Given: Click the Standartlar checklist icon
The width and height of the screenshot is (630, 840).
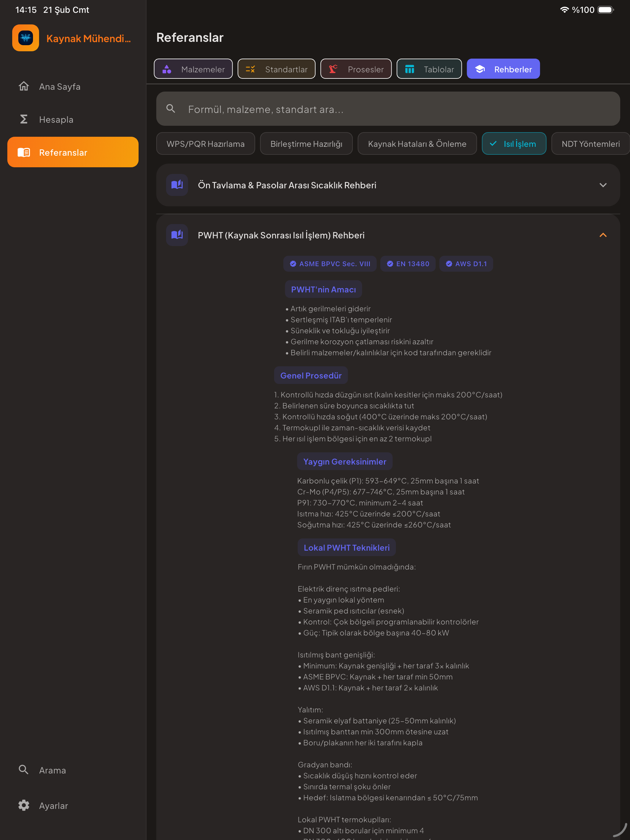Looking at the screenshot, I should [250, 69].
